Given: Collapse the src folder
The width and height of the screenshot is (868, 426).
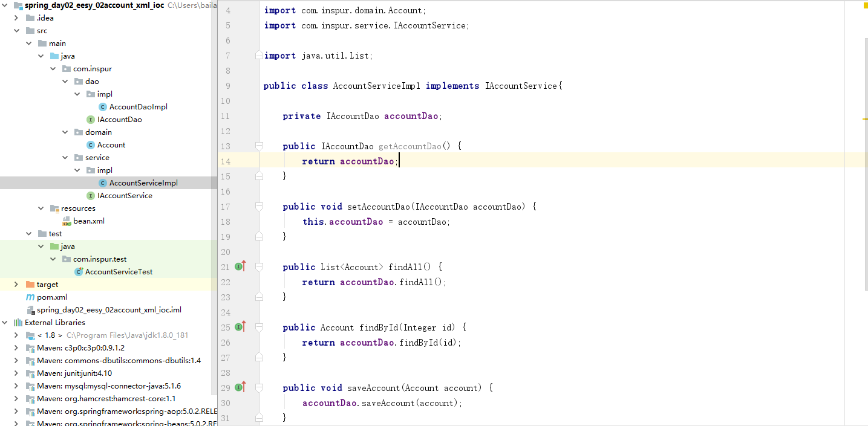Looking at the screenshot, I should 17,31.
